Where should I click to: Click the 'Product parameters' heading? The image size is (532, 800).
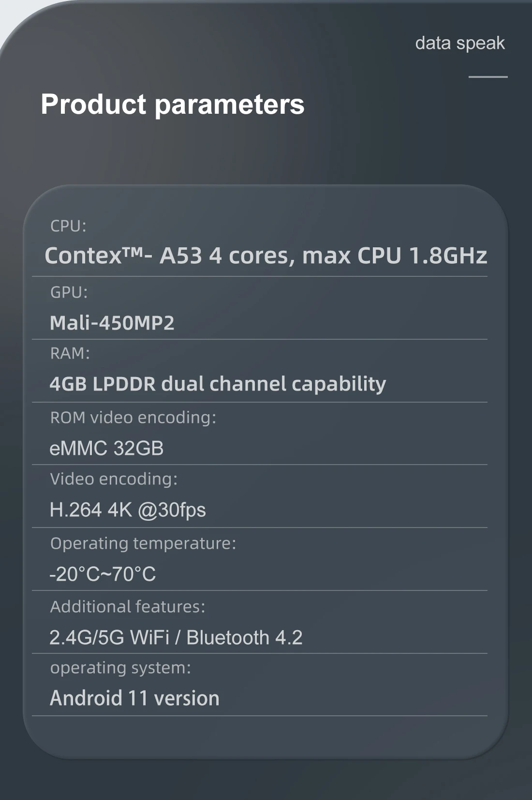point(173,104)
